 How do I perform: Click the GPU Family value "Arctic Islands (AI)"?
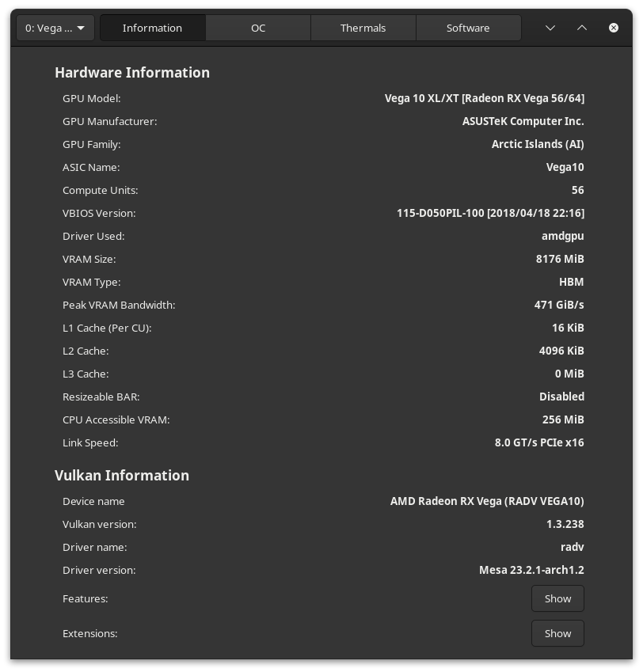click(538, 144)
